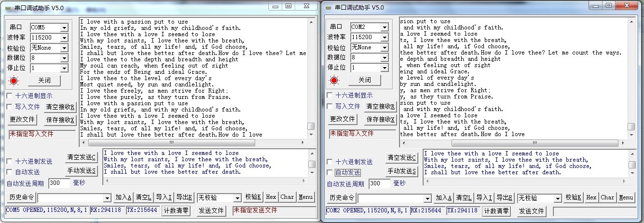Open parity dropdown in COM2 window
Screen dimensions: 644x223
coord(384,47)
